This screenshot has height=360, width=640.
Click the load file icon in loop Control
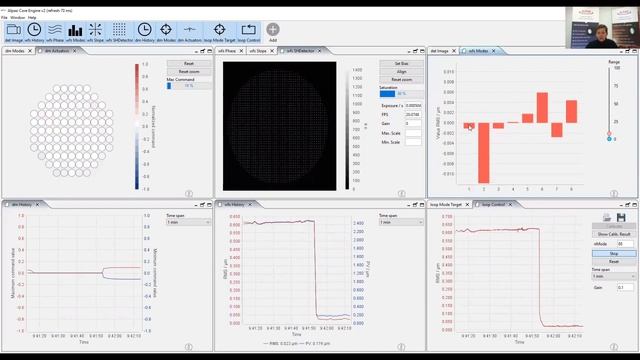point(607,217)
